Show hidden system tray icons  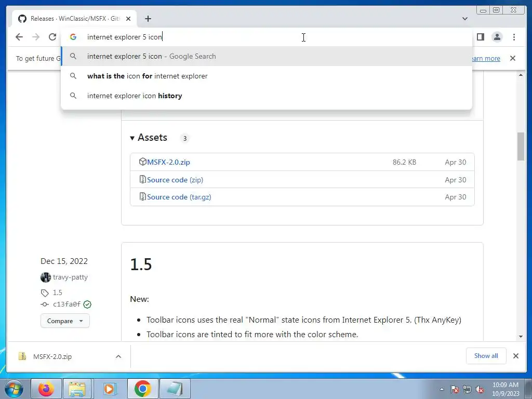442,389
